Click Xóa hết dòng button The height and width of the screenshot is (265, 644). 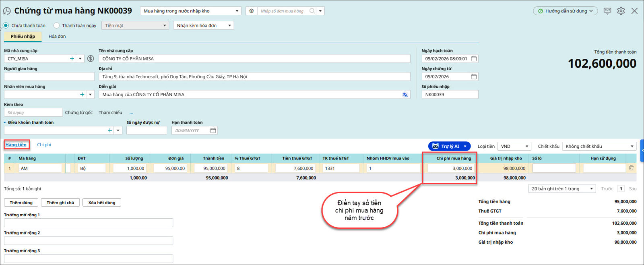(102, 203)
